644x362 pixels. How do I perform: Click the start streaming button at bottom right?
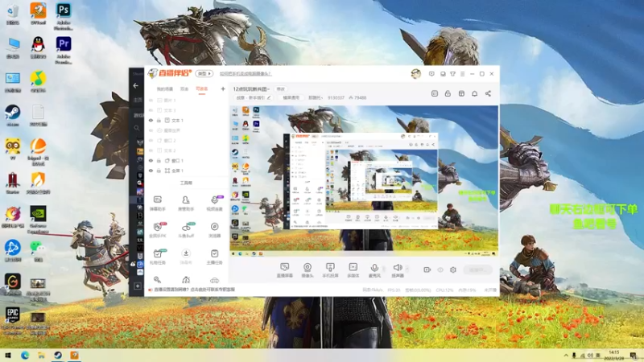(x=478, y=269)
